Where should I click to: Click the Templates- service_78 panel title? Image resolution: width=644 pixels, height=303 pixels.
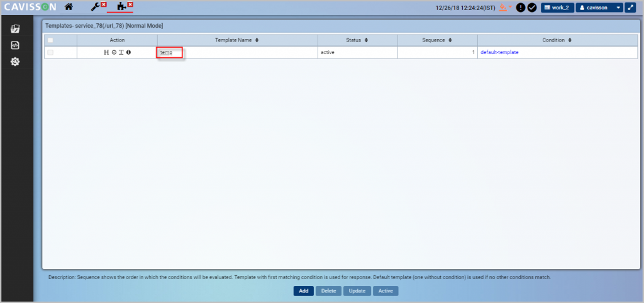(x=104, y=26)
